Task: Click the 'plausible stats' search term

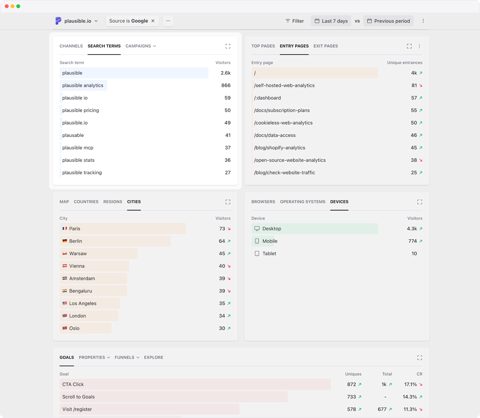Action: 78,160
